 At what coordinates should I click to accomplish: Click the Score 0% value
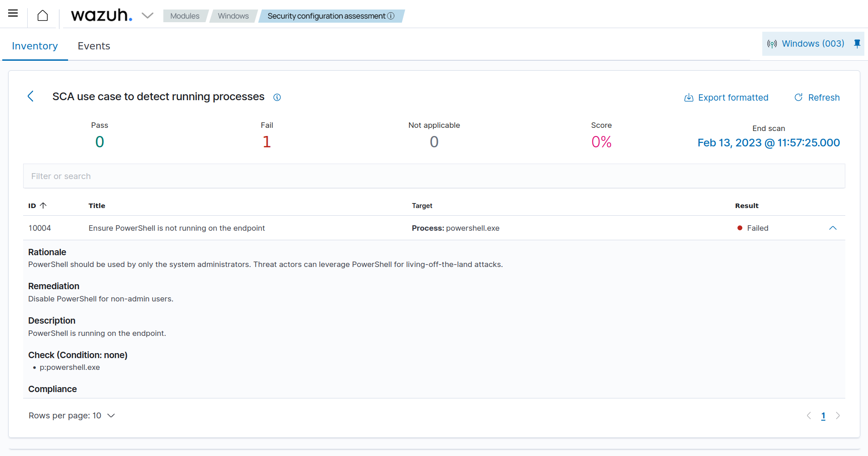(x=601, y=142)
